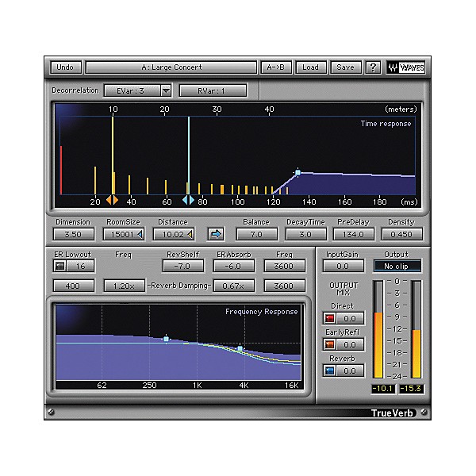This screenshot has height=476, width=476.
Task: Toggle the red Direct mute button
Action: (x=329, y=318)
